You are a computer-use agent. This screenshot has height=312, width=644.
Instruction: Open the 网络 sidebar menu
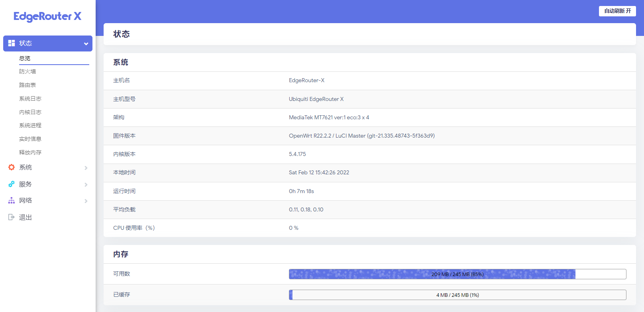(26, 200)
